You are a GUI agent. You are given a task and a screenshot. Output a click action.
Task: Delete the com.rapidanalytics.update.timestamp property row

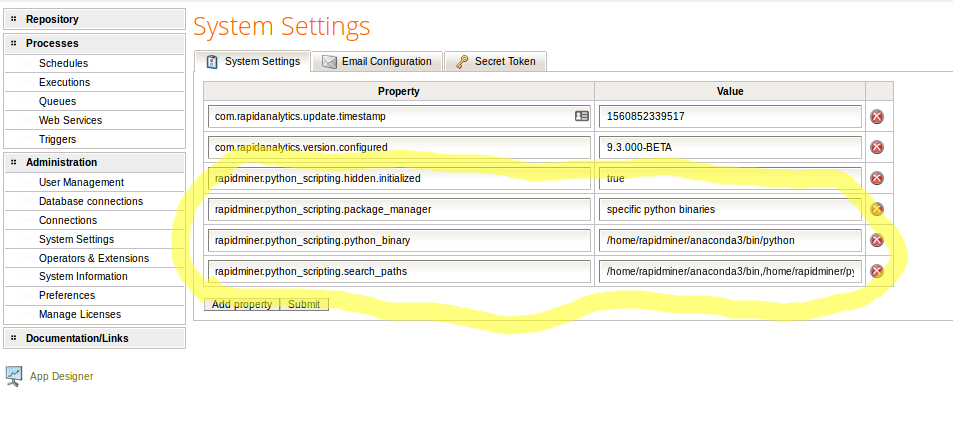[877, 117]
